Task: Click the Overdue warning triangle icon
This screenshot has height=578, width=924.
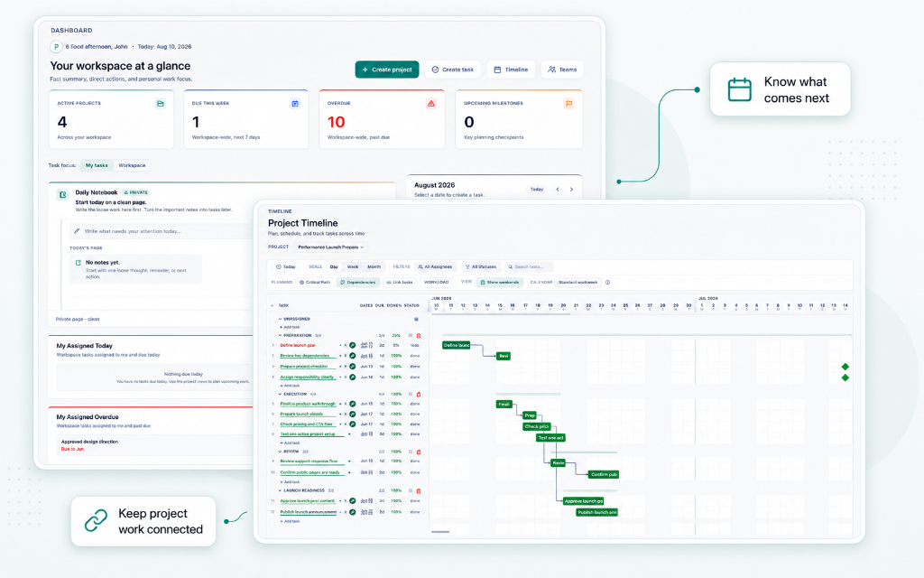Action: pos(430,104)
